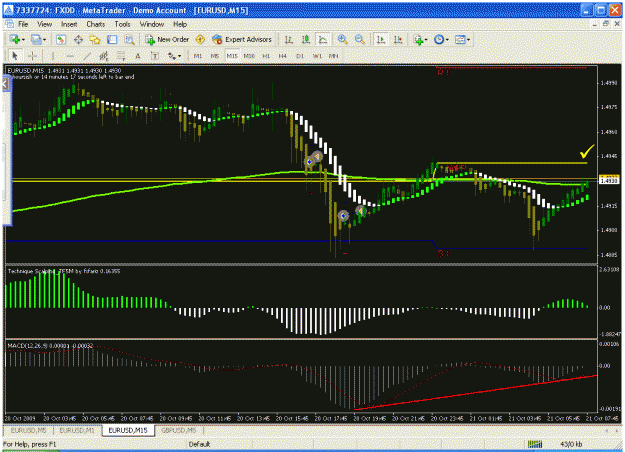Click the New Order button
This screenshot has height=452, width=625.
point(167,39)
